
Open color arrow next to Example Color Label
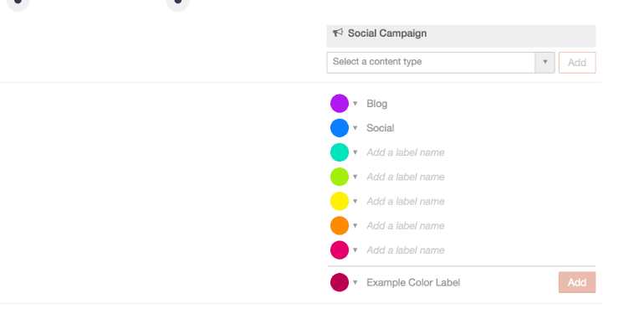355,282
